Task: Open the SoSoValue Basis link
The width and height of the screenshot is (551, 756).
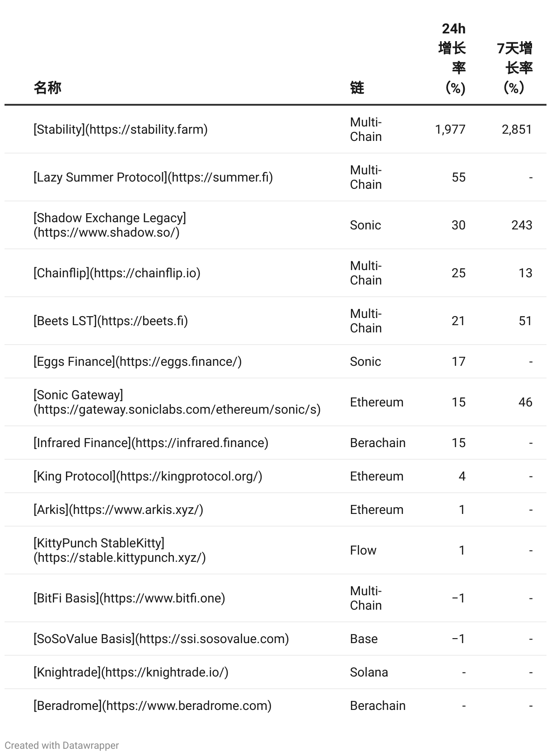Action: pyautogui.click(x=161, y=639)
